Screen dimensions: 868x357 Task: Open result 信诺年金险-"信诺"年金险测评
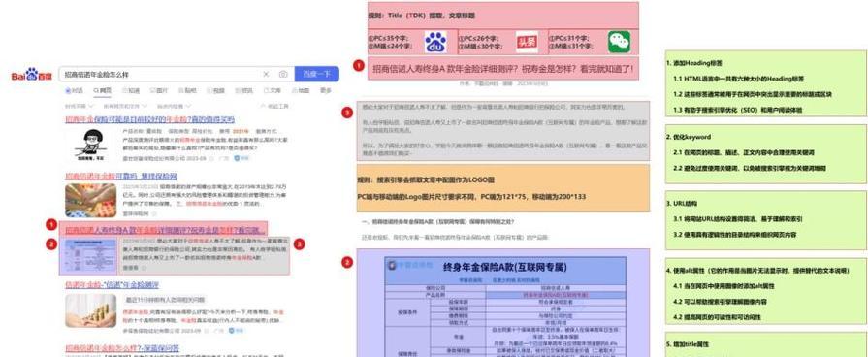click(112, 285)
